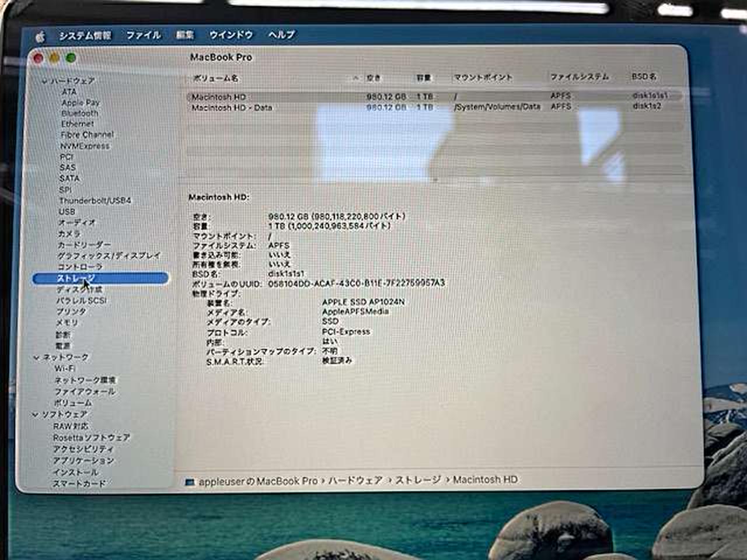Open the ウインドウ menu

[231, 35]
